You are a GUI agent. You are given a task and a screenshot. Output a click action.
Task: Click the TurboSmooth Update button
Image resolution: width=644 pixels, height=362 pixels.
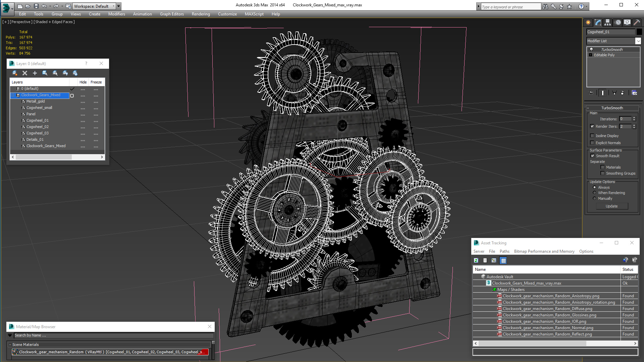pos(612,206)
